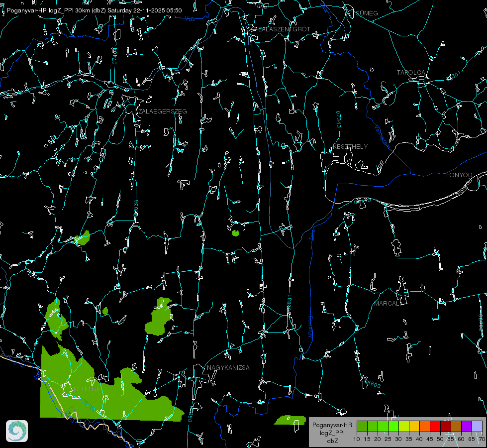Click the legend scale value 70
The width and height of the screenshot is (487, 448).
[482, 439]
